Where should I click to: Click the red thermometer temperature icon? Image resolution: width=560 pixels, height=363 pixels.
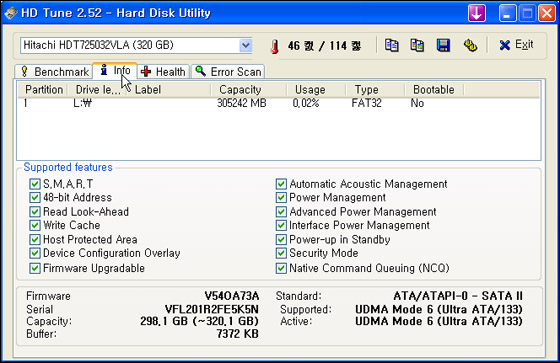[x=275, y=46]
